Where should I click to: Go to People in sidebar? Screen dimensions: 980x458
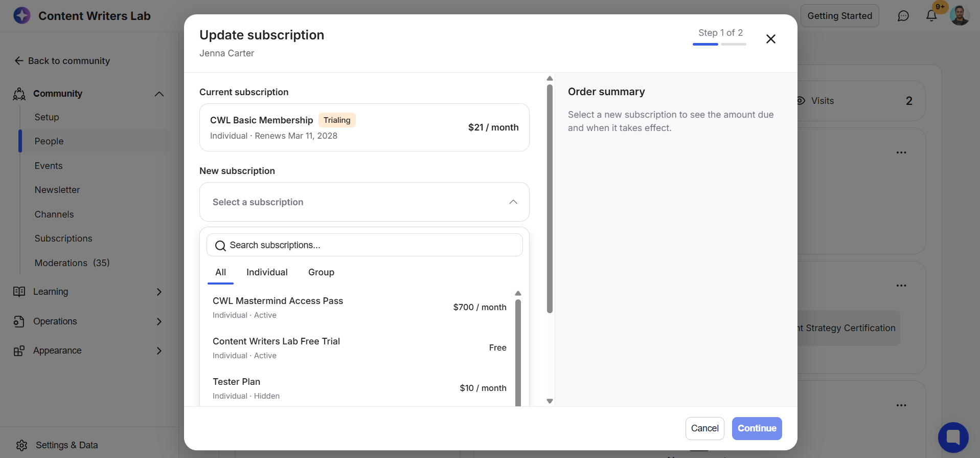pyautogui.click(x=49, y=141)
